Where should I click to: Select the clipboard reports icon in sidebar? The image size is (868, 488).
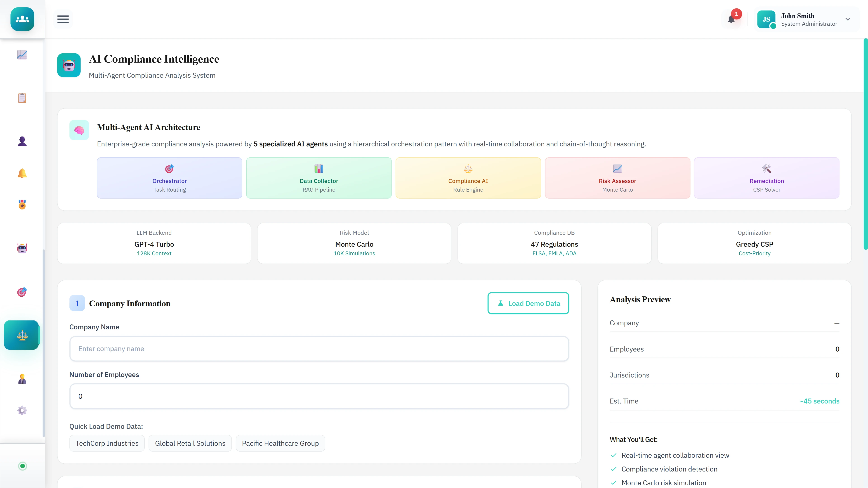(x=22, y=98)
